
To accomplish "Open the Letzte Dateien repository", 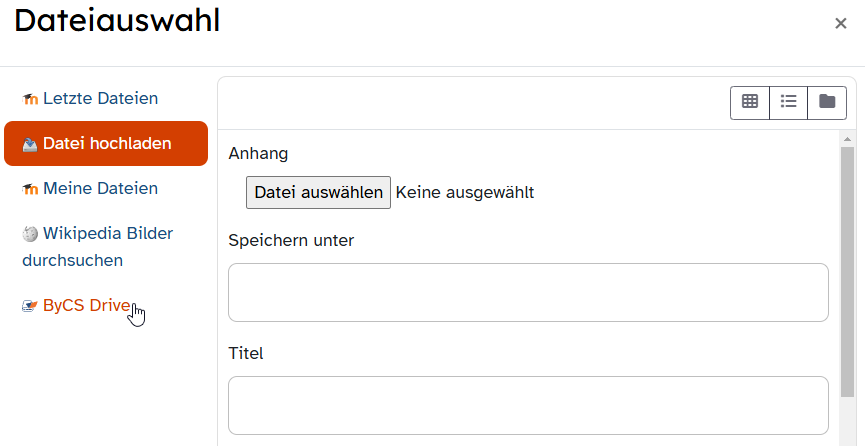I will pos(100,99).
